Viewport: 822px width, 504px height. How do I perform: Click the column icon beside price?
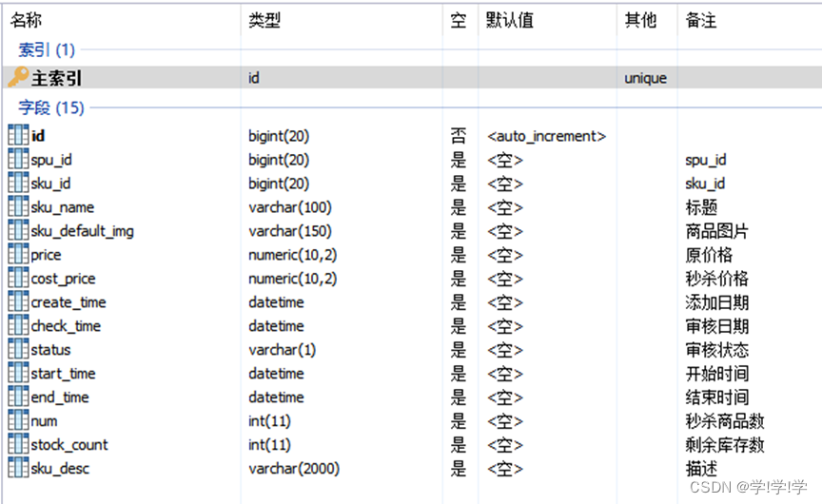[x=18, y=254]
